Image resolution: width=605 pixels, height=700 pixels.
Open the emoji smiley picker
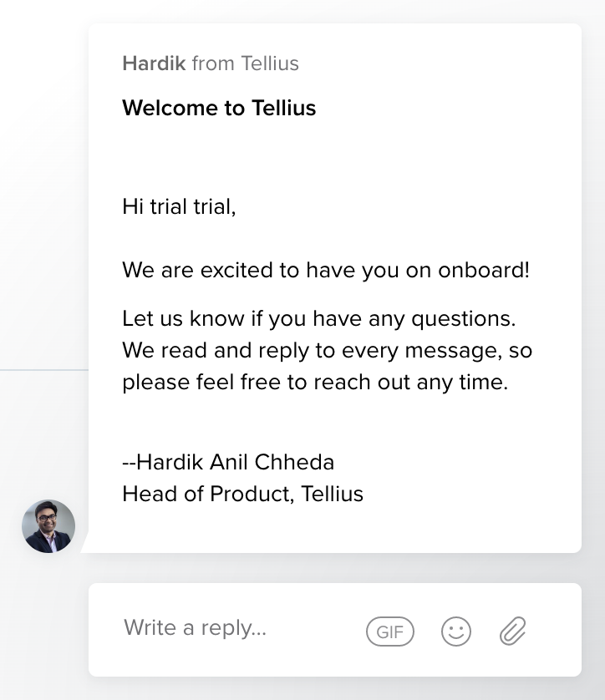(x=456, y=632)
